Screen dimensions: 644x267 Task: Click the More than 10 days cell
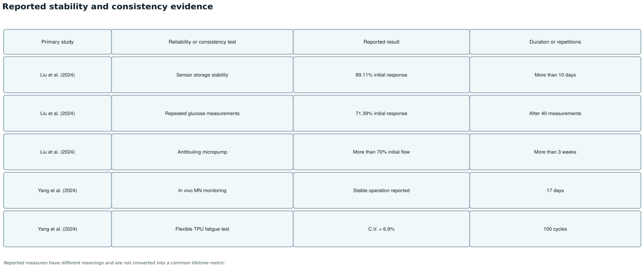(555, 75)
